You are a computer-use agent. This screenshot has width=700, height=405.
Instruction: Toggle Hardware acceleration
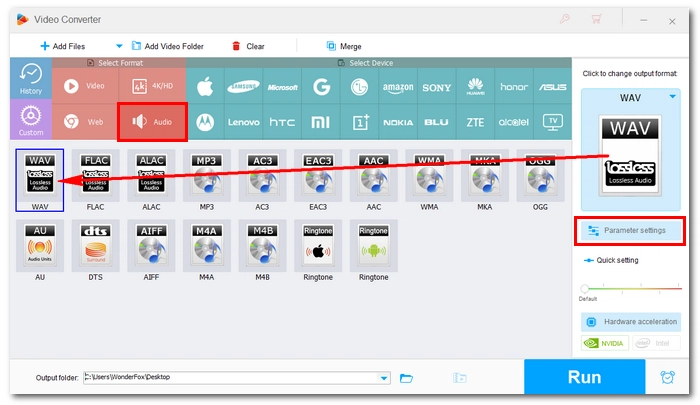[630, 321]
